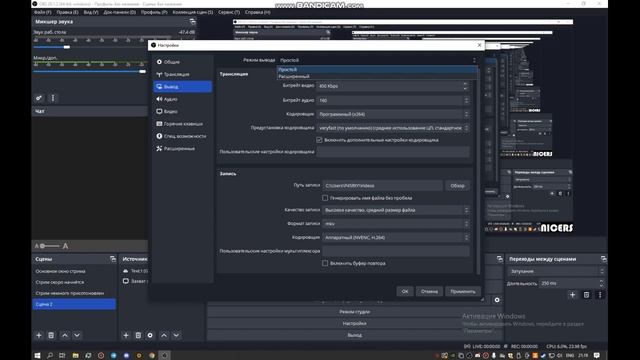
Task: Choose the Advanced option in output mode list
Action: click(377, 76)
